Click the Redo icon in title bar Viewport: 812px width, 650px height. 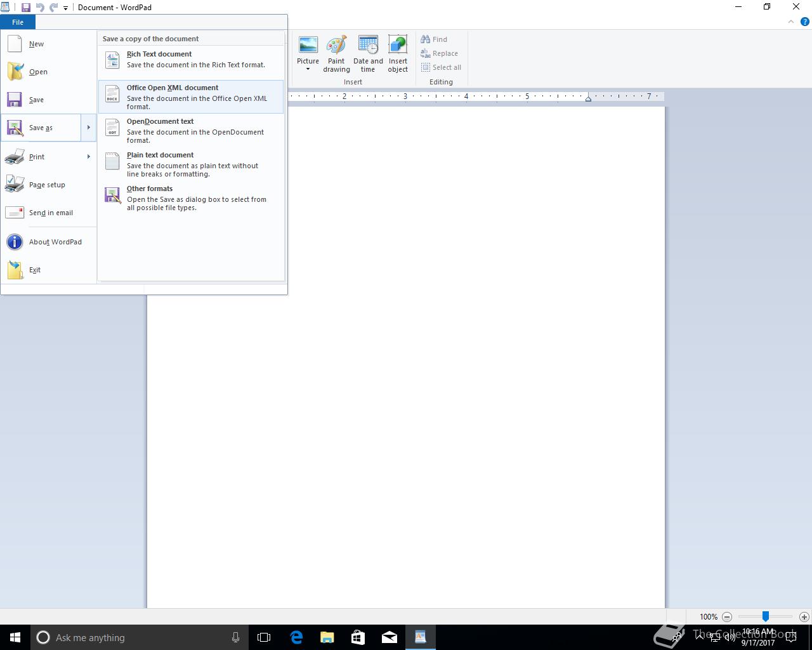(54, 8)
